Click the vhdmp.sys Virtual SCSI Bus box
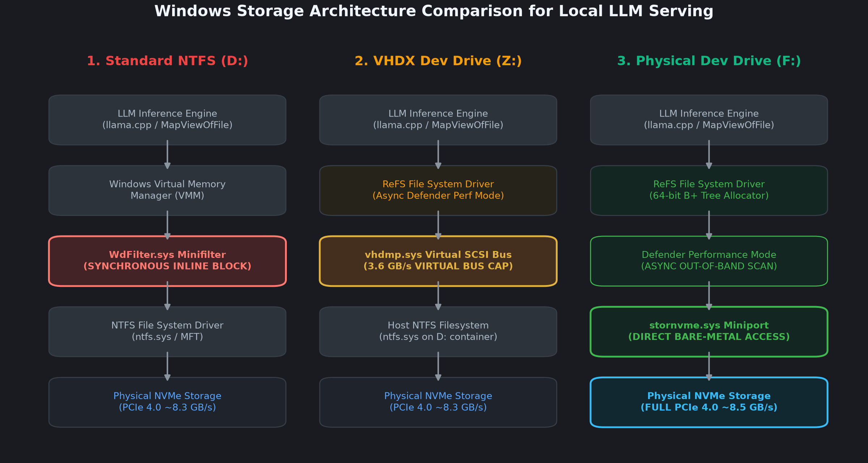Screen dimensions: 868x463 tap(438, 261)
